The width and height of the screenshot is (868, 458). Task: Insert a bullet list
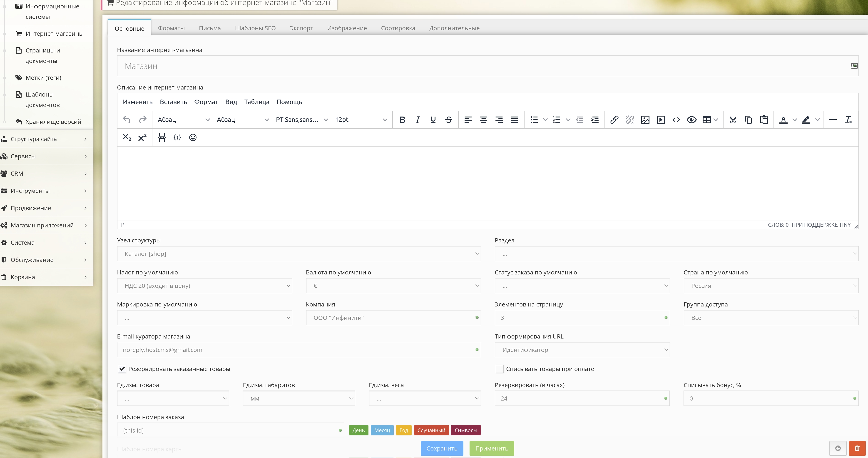(x=534, y=120)
